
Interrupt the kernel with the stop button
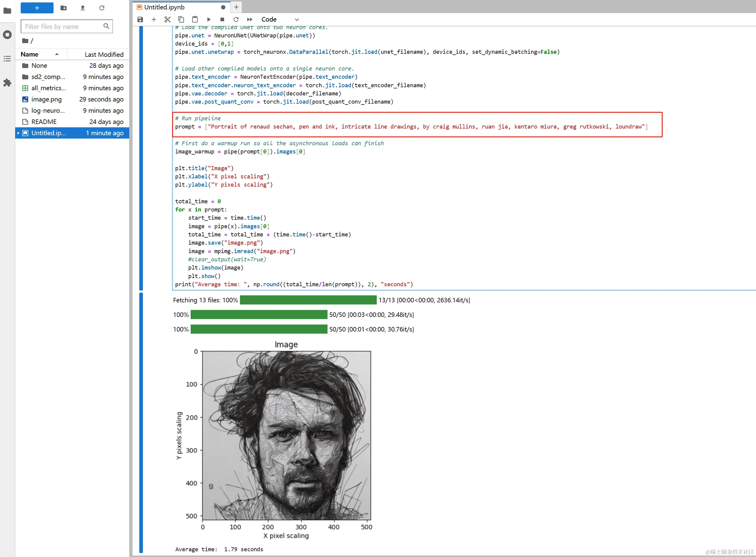222,19
